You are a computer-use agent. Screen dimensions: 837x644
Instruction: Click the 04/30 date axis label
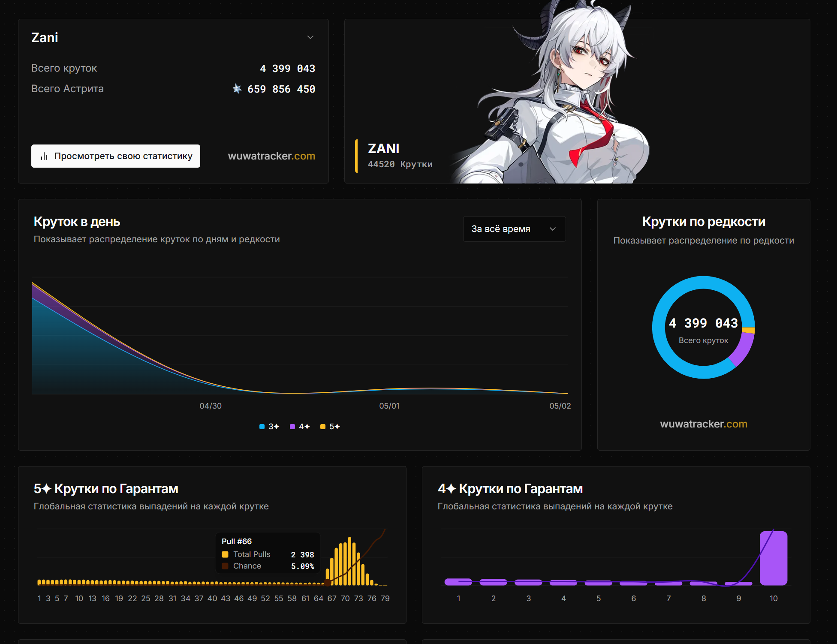coord(211,406)
